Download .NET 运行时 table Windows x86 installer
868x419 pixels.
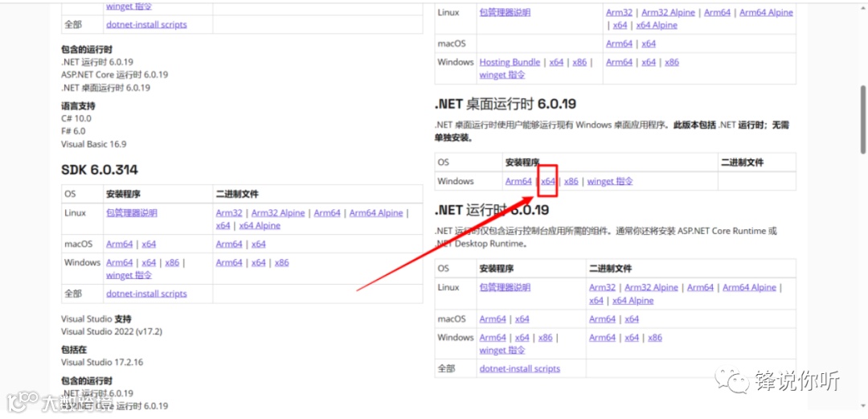545,338
